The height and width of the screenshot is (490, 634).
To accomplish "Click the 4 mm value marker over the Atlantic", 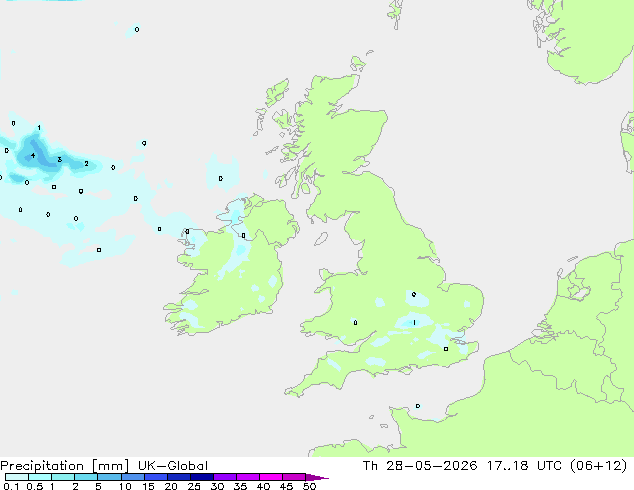I will tap(33, 156).
